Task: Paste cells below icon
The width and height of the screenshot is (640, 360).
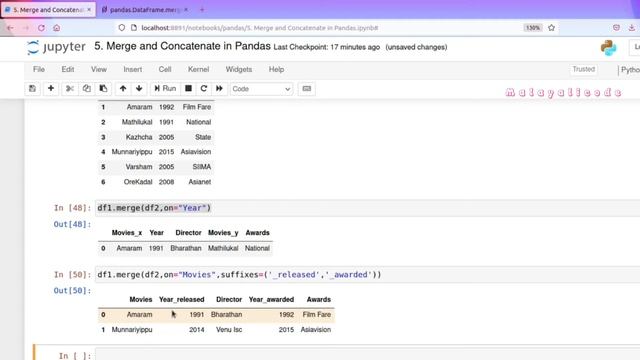Action: (103, 89)
